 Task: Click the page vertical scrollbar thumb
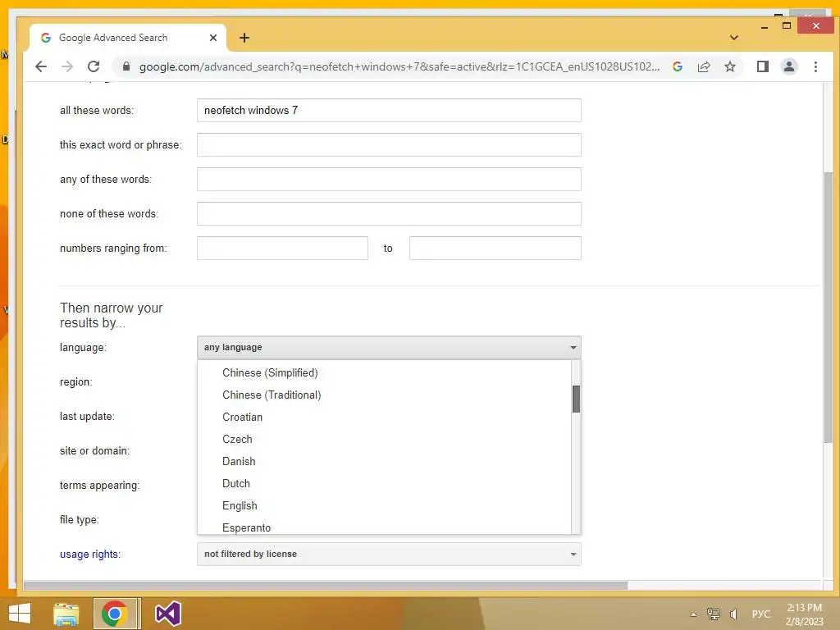click(829, 307)
